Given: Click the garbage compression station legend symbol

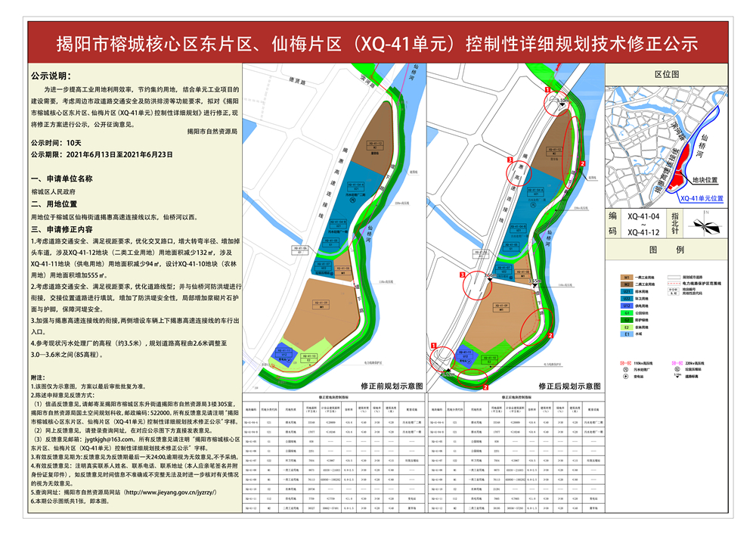Looking at the screenshot, I should click(x=677, y=369).
